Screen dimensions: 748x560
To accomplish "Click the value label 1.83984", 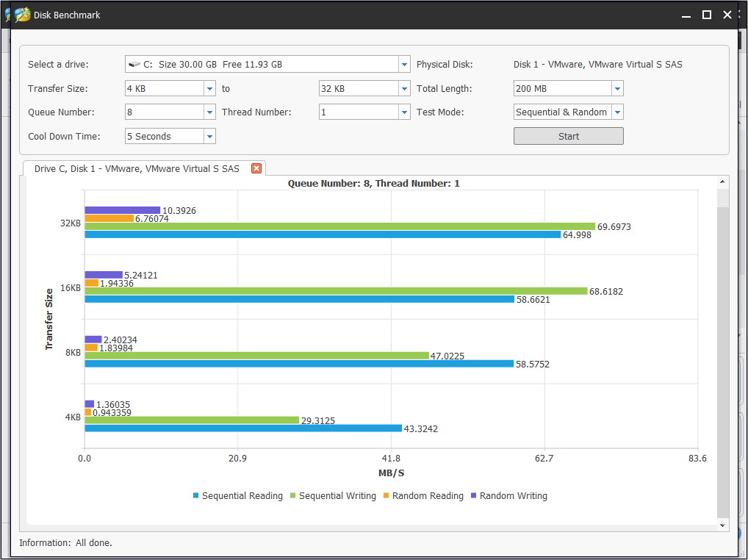I will click(116, 348).
